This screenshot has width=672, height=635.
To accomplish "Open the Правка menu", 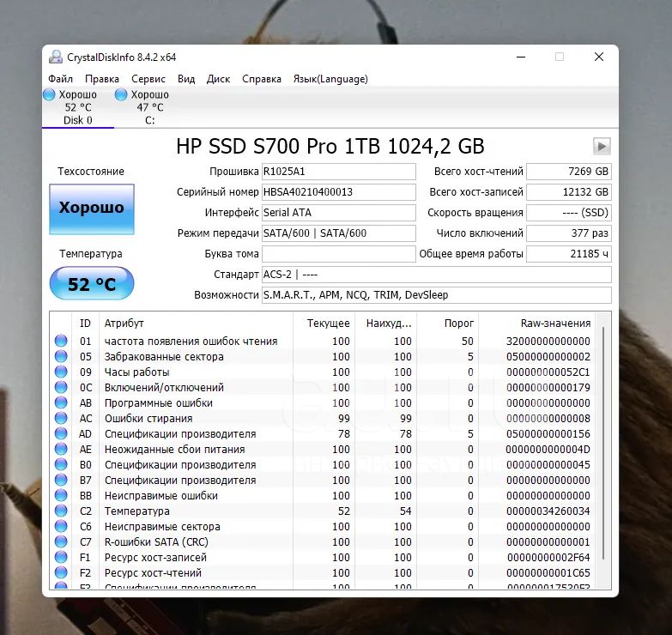I will [x=102, y=79].
